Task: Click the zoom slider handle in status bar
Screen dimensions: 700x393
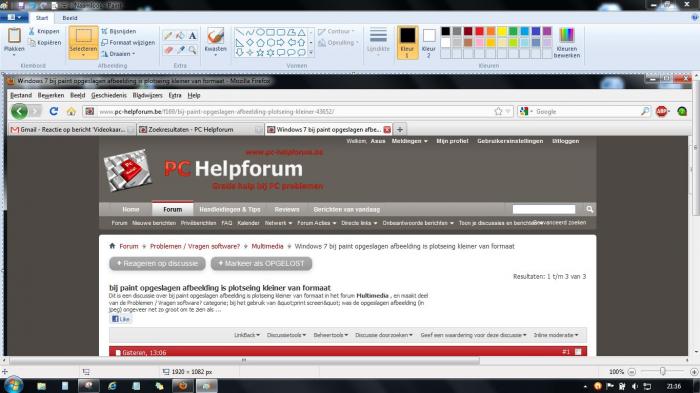Action: pyautogui.click(x=663, y=371)
